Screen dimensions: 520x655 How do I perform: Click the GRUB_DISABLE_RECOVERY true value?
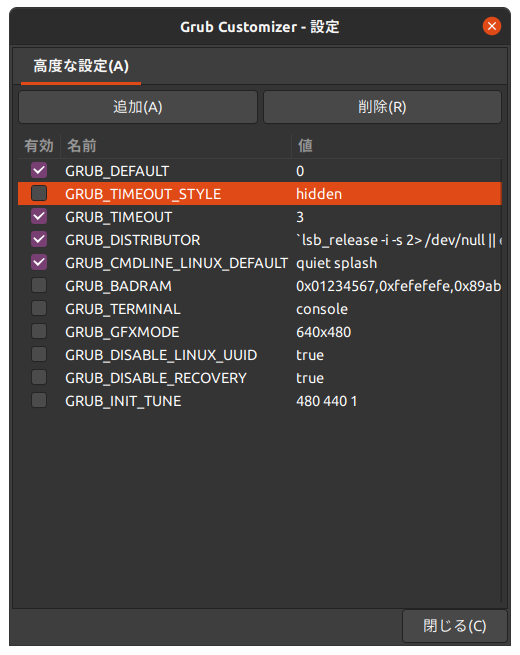tap(310, 378)
